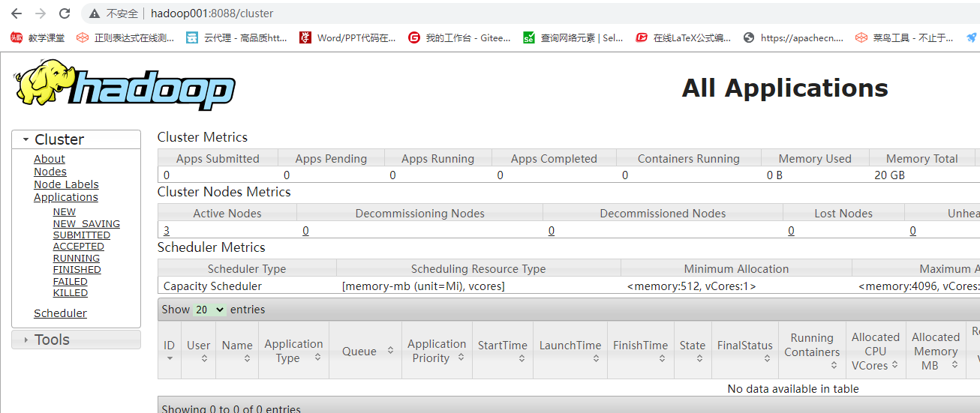Viewport: 980px width, 413px height.
Task: Filter applications by ACCEPTED state
Action: click(79, 246)
